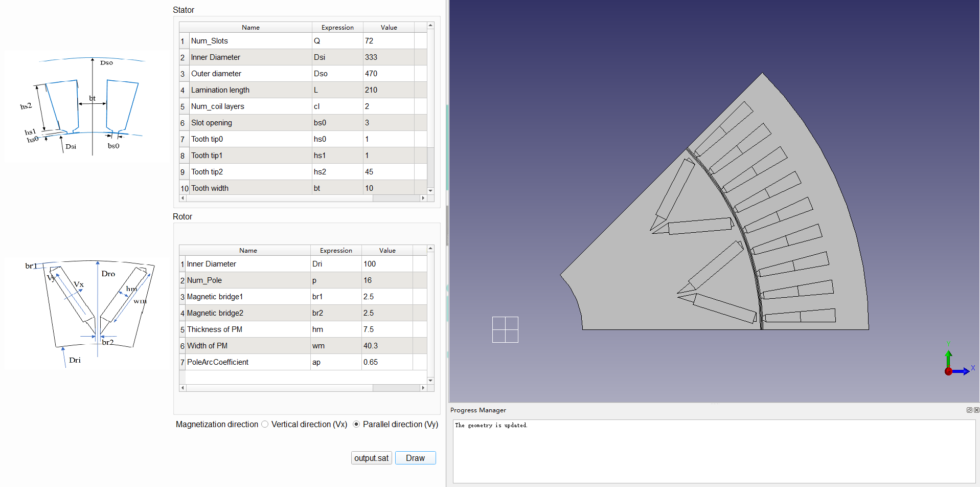Click stator Value column header
980x487 pixels.
[389, 28]
